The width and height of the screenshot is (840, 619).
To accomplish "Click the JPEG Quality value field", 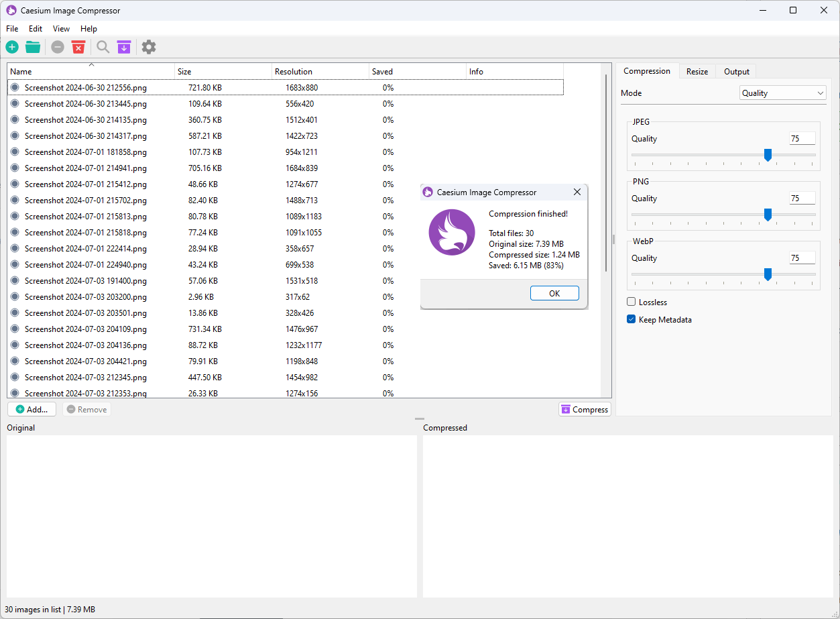I will 802,139.
